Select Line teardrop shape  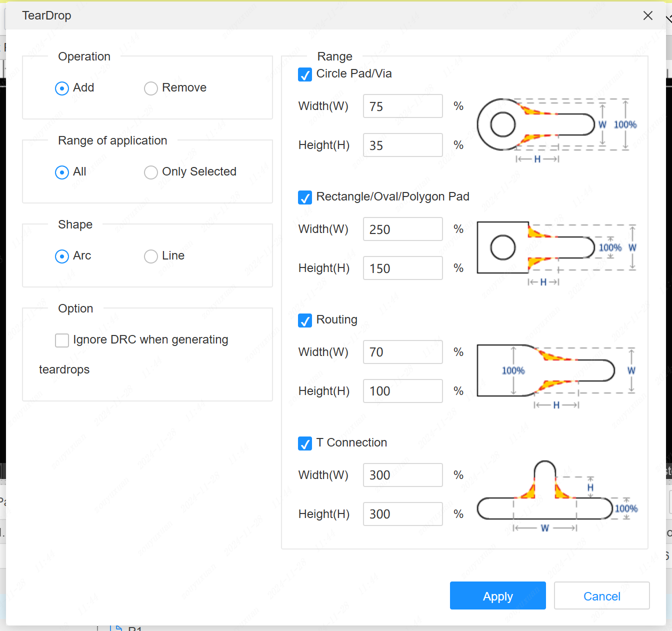point(151,256)
